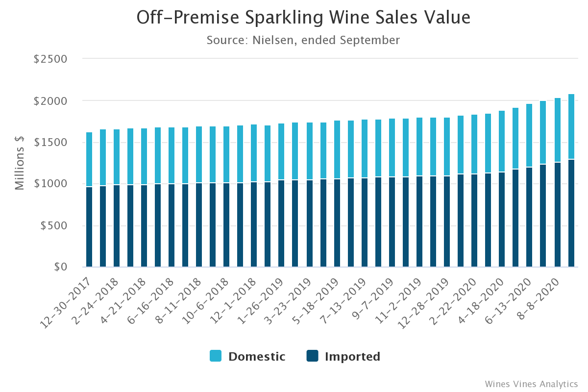This screenshot has height=392, width=588.
Task: Toggle the Domestic series legend label
Action: pos(256,357)
